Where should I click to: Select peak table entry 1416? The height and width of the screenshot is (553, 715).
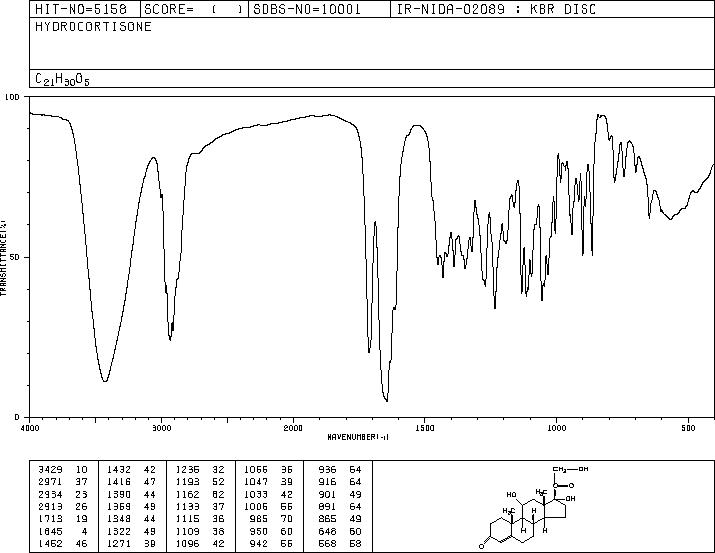119,482
